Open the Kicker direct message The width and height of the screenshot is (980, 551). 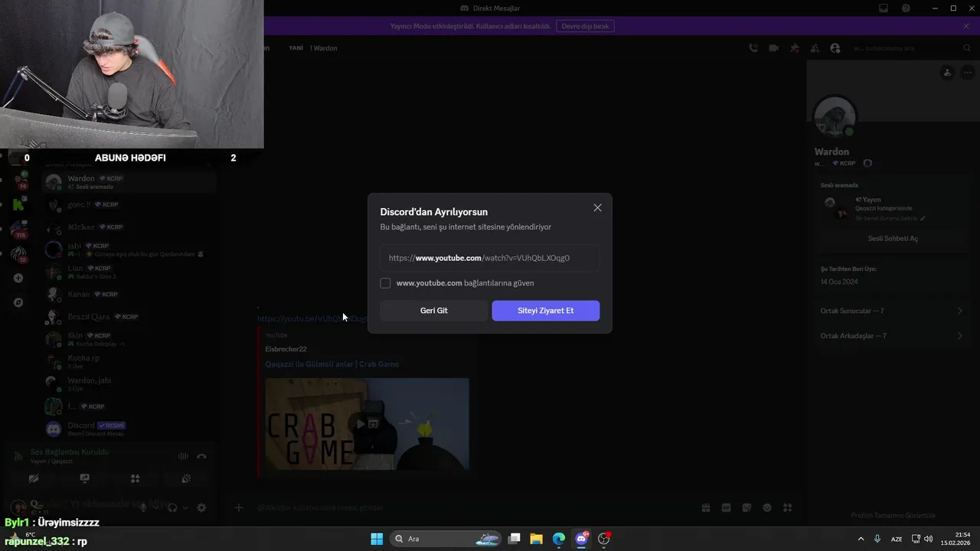click(129, 227)
